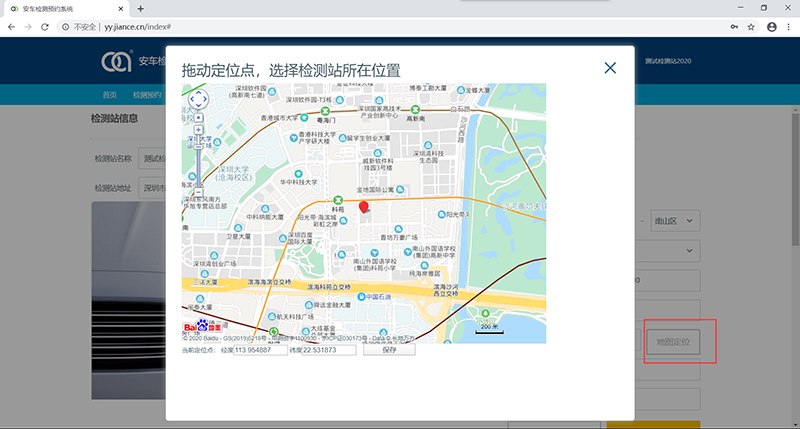Open a new browser tab

tap(140, 9)
